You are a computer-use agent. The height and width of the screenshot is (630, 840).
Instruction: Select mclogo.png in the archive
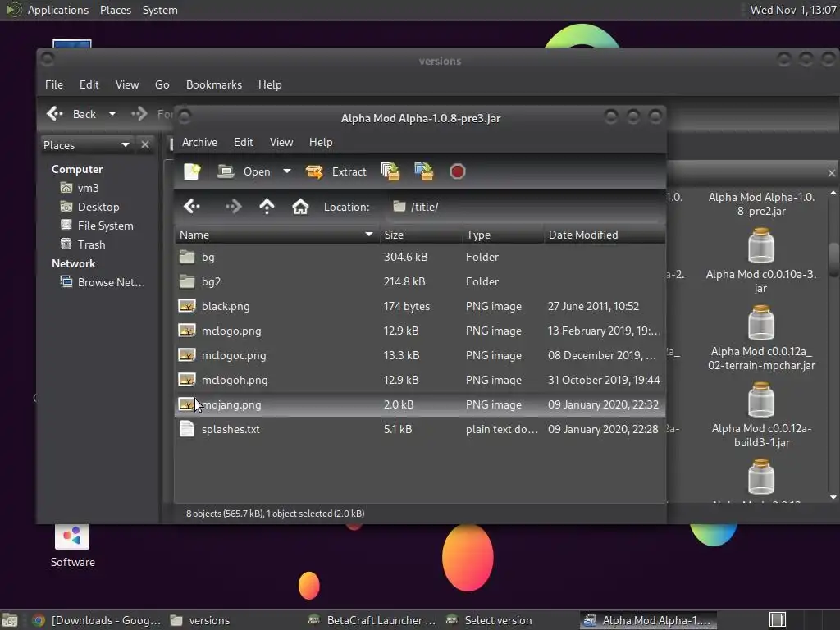pos(421,331)
